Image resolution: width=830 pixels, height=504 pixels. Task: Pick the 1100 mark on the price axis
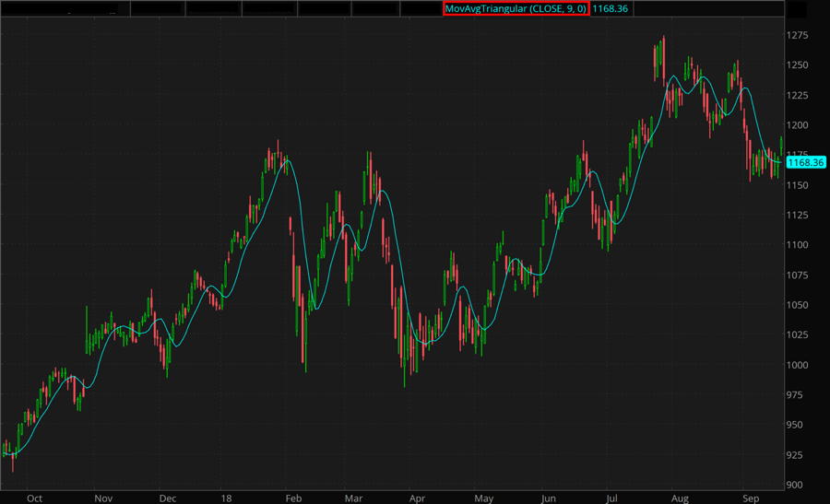(x=800, y=245)
